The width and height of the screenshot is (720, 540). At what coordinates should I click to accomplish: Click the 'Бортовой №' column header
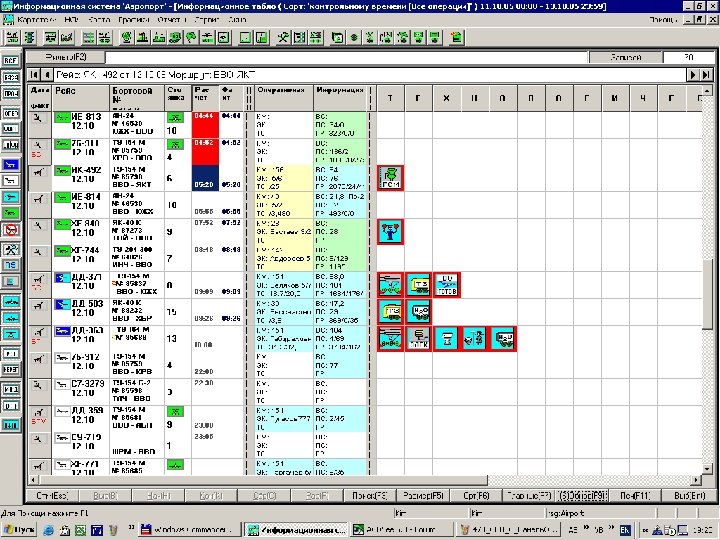(x=137, y=97)
